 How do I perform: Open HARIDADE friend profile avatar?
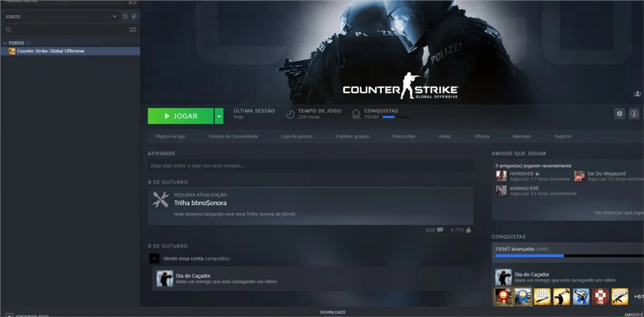[x=501, y=176]
